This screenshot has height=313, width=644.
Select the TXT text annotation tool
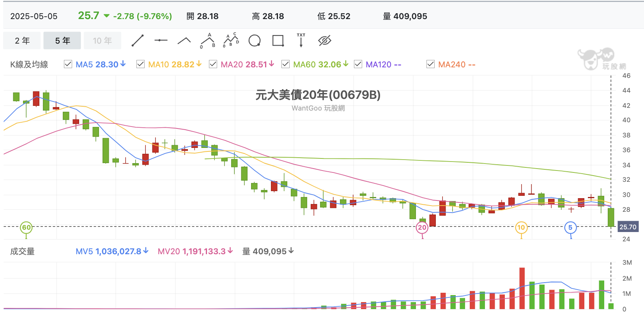coord(301,40)
